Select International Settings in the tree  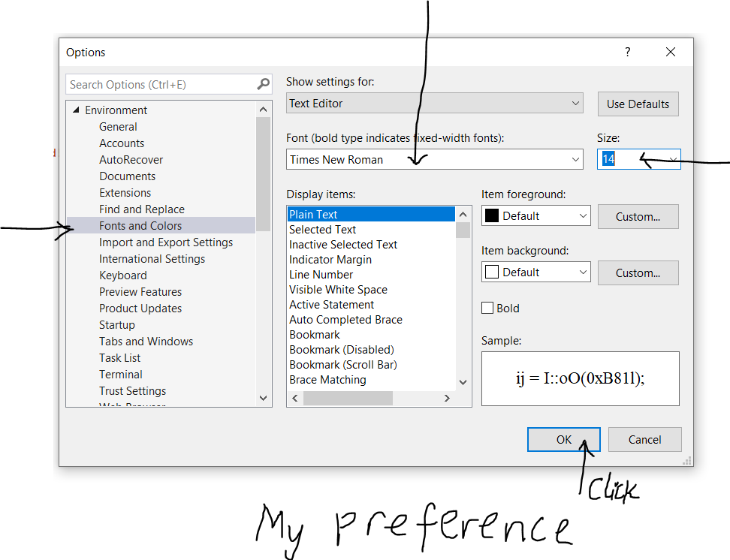click(x=152, y=259)
